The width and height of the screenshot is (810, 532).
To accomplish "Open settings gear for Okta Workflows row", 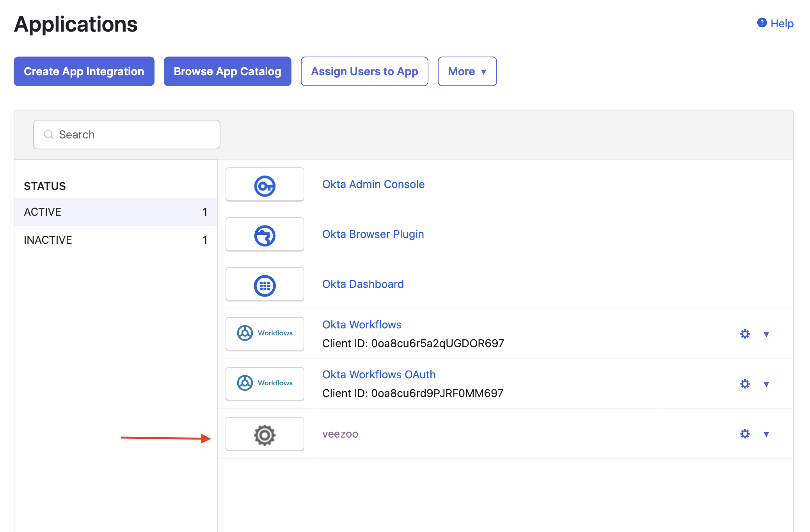I will pos(745,334).
